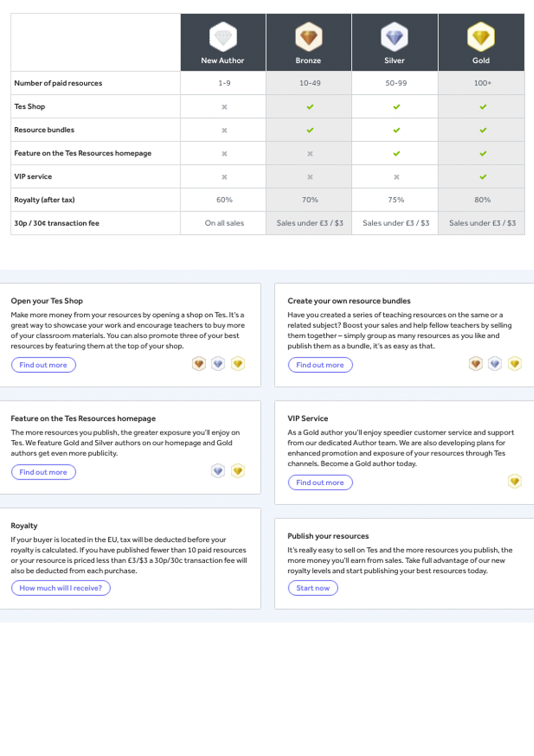Click silver badge in Feature on homepage card
The width and height of the screenshot is (534, 756).
[x=218, y=471]
